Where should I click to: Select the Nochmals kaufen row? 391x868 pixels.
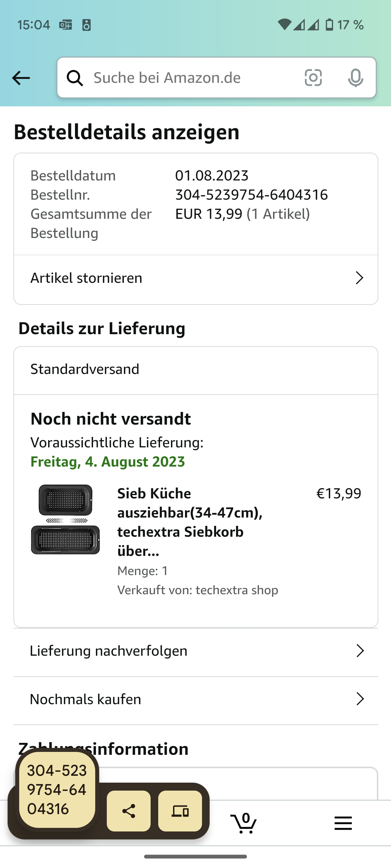coord(85,699)
